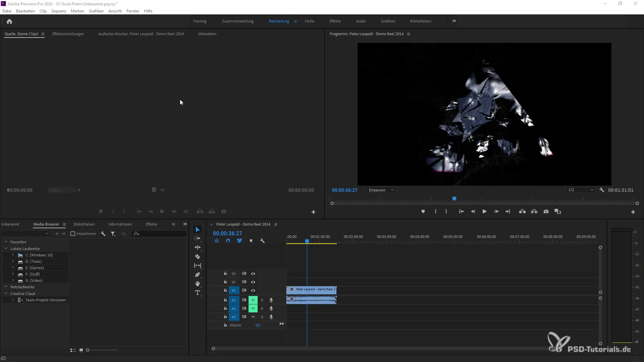Click the Home icon

click(x=9, y=21)
